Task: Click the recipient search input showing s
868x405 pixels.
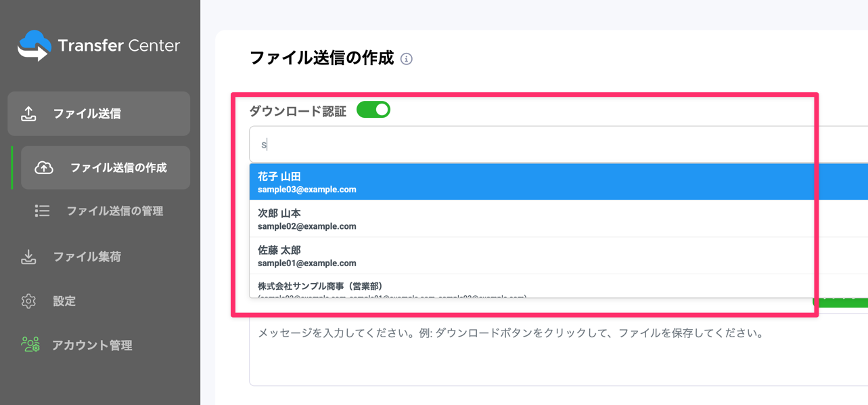Action: (474, 144)
